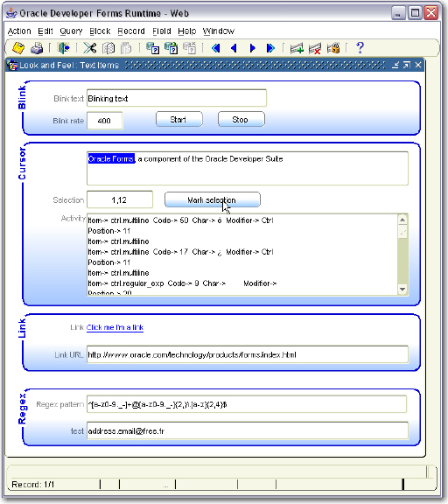Click the Paste clipboard icon
Screen dimensions: 448x504
[x=126, y=48]
